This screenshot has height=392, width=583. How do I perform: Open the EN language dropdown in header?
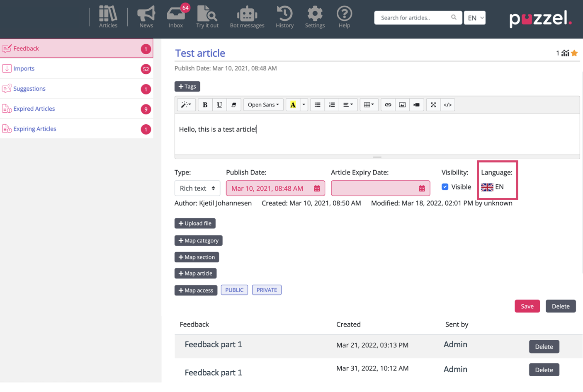pyautogui.click(x=474, y=18)
